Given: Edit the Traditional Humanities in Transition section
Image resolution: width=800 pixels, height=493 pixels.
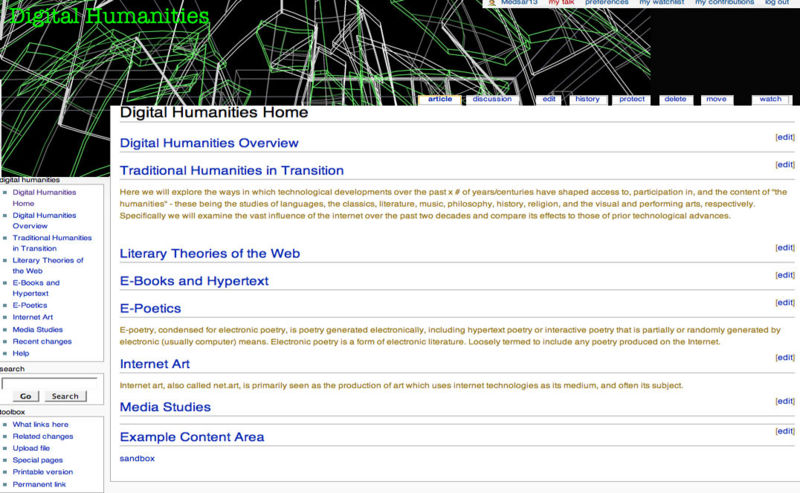Looking at the screenshot, I should click(x=785, y=164).
